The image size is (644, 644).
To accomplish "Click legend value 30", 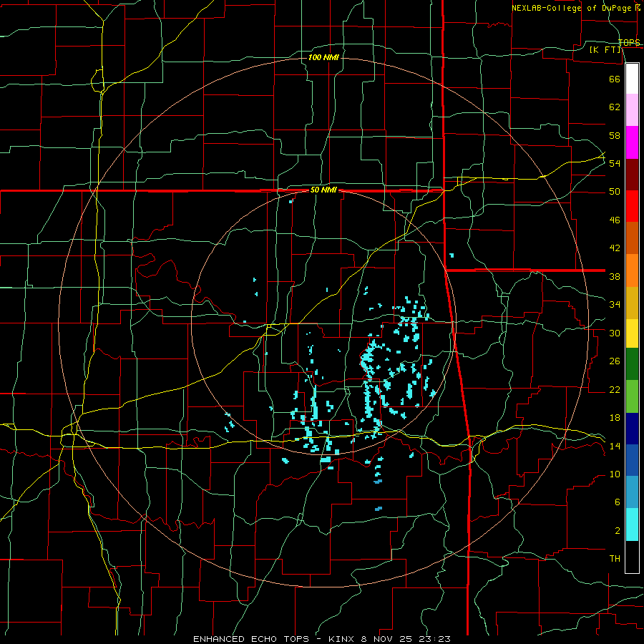I will [x=615, y=333].
